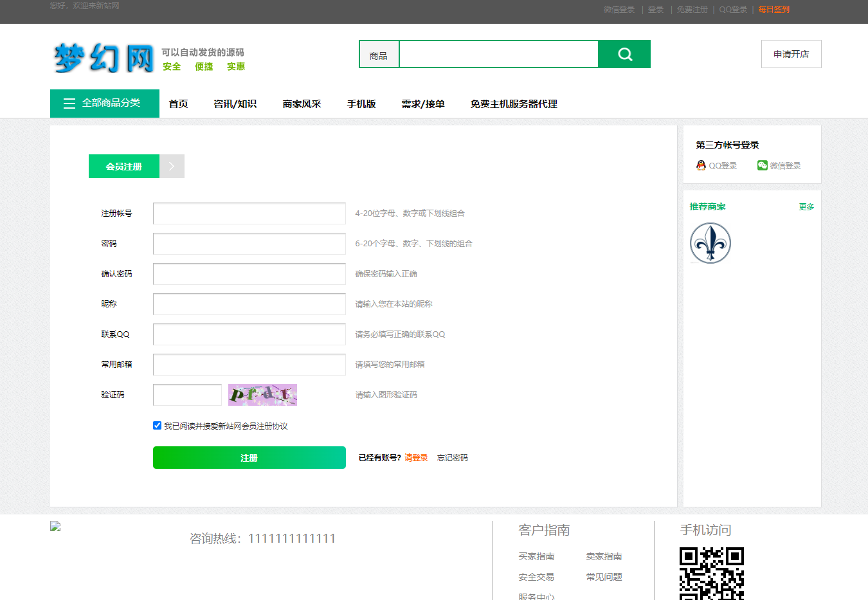Click 免费注册 in the top bar

tap(692, 10)
